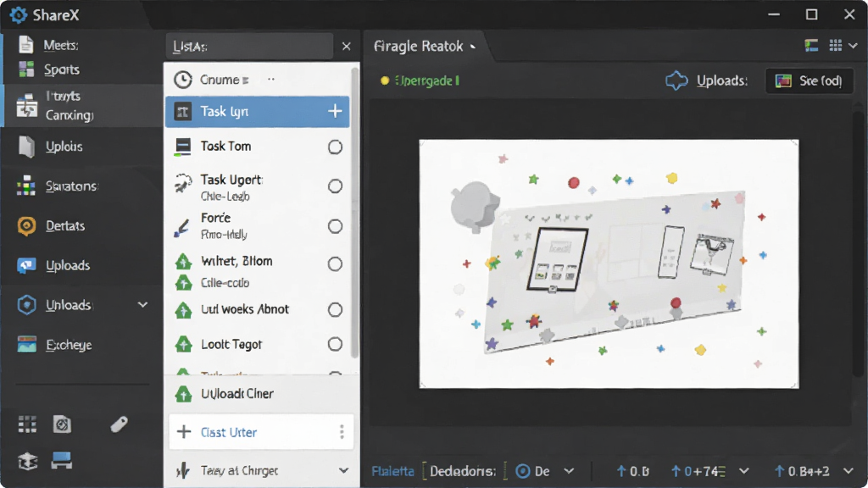This screenshot has width=868, height=488.
Task: Expand the Unloads sidebar chevron
Action: pyautogui.click(x=142, y=305)
